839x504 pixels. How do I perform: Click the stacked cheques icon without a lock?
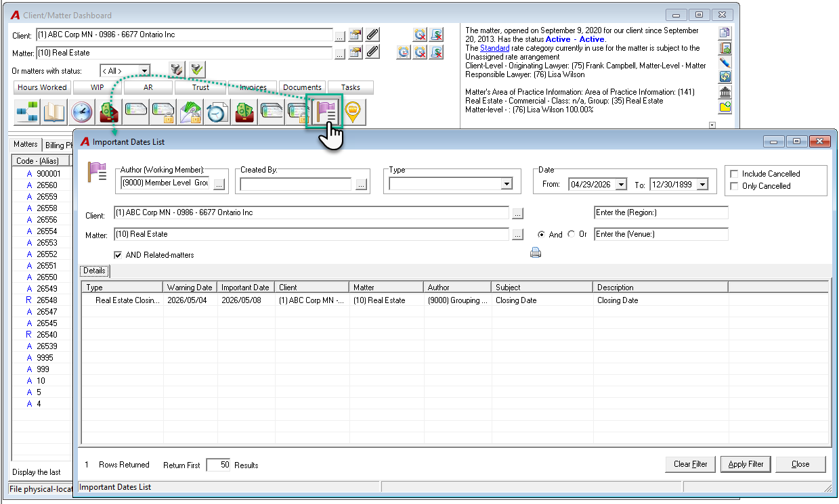[x=271, y=112]
